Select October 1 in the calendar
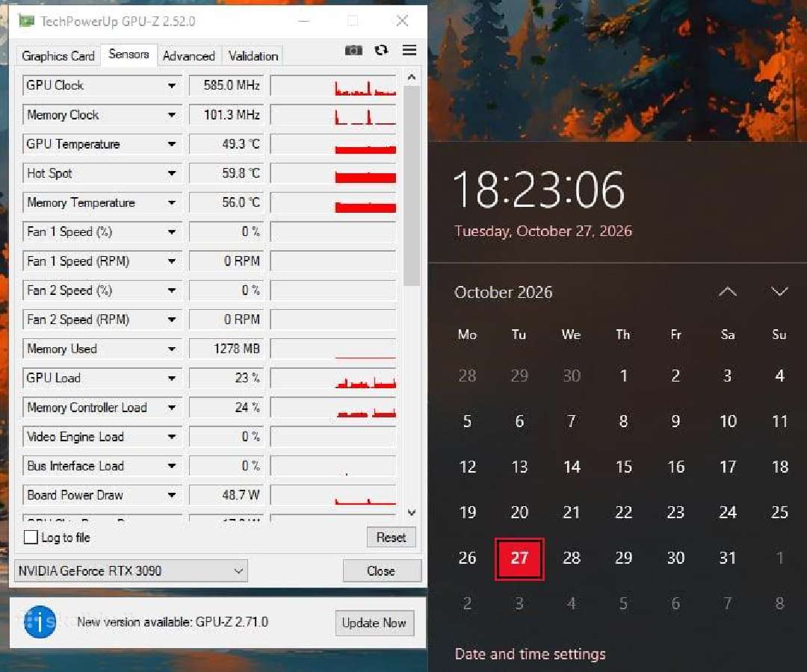This screenshot has width=807, height=672. coord(623,376)
